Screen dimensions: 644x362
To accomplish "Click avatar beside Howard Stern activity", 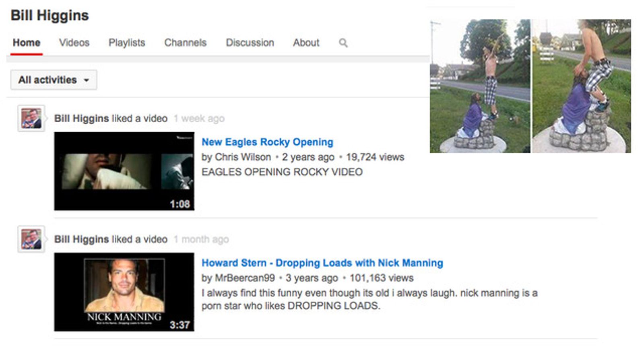I will (31, 239).
